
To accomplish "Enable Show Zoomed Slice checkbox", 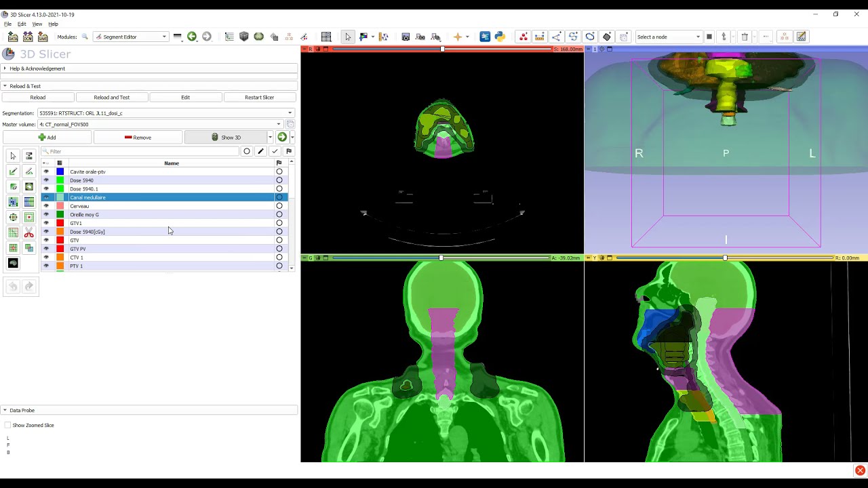I will pyautogui.click(x=8, y=425).
